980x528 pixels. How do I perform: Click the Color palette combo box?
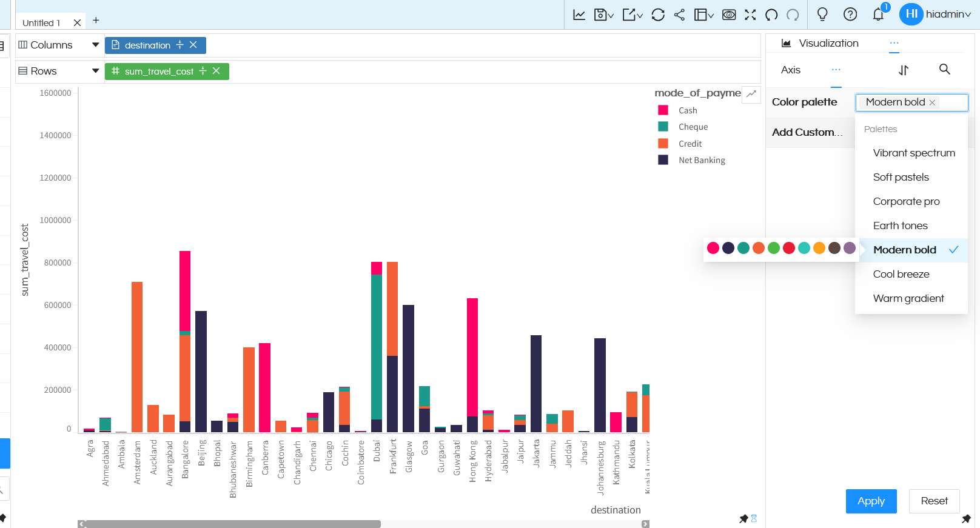(912, 102)
